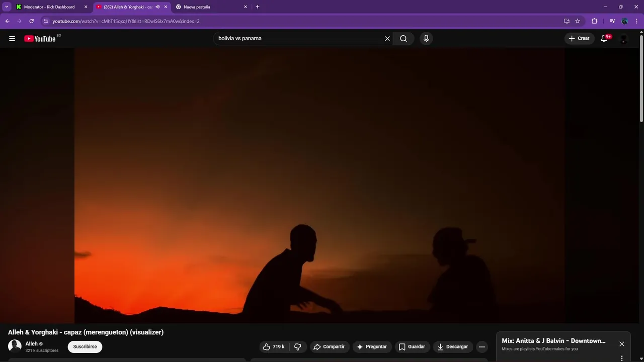Open the YouTube guide hamburger menu
The width and height of the screenshot is (644, 362).
(12, 38)
